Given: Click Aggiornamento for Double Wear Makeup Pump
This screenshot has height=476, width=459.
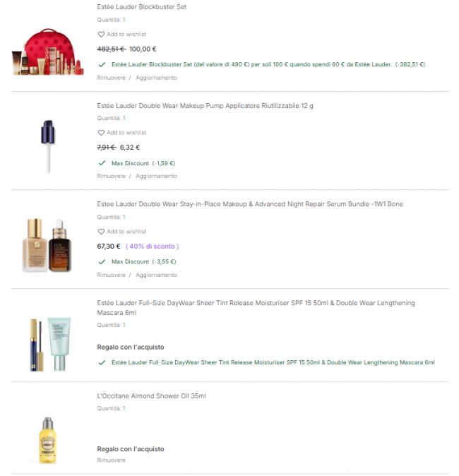Looking at the screenshot, I should [156, 176].
